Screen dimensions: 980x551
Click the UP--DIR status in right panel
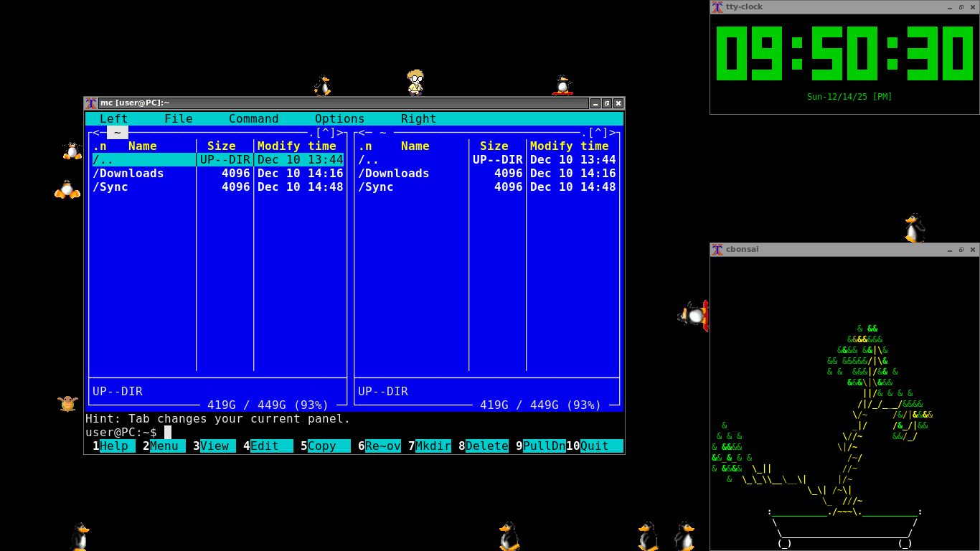pos(383,392)
